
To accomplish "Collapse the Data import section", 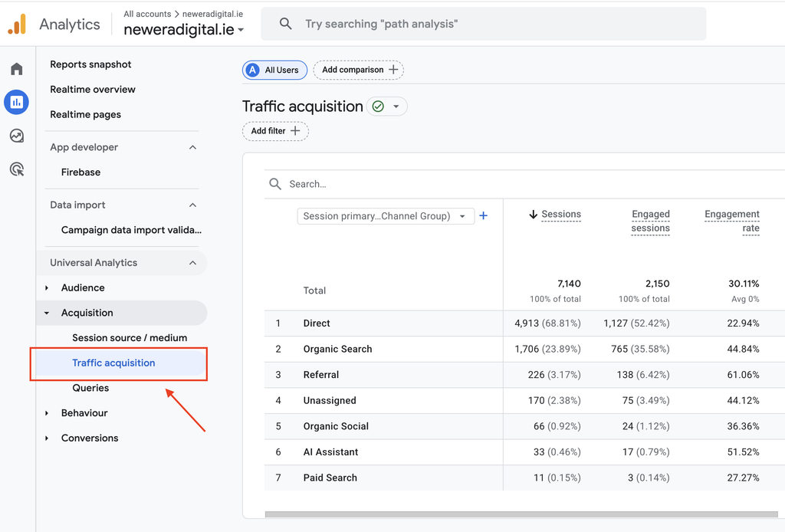I will (x=192, y=205).
